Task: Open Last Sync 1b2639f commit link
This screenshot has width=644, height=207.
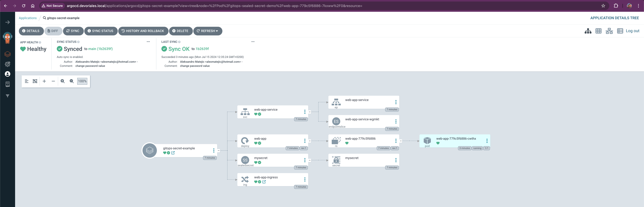Action: (x=202, y=49)
